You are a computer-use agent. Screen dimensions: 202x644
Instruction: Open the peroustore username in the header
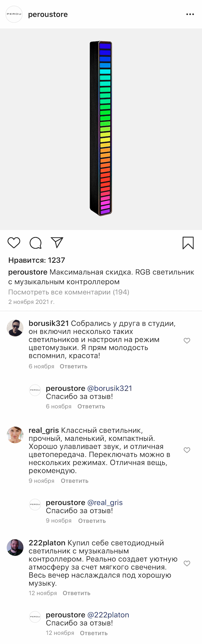48,14
